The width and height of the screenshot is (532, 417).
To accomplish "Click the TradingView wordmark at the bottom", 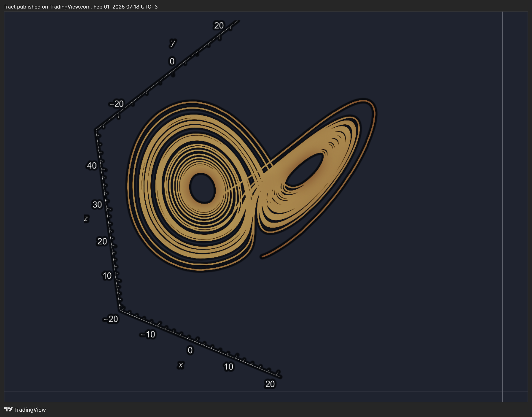I will (30, 410).
